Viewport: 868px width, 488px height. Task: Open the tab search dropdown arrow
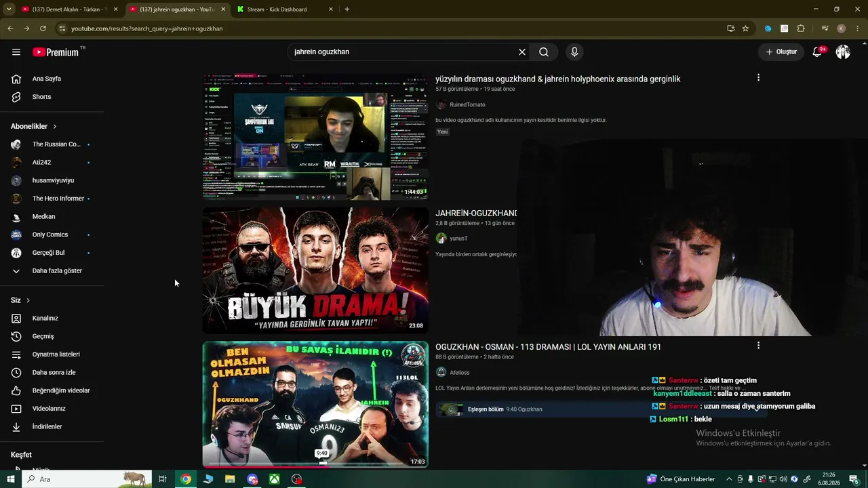tap(9, 9)
